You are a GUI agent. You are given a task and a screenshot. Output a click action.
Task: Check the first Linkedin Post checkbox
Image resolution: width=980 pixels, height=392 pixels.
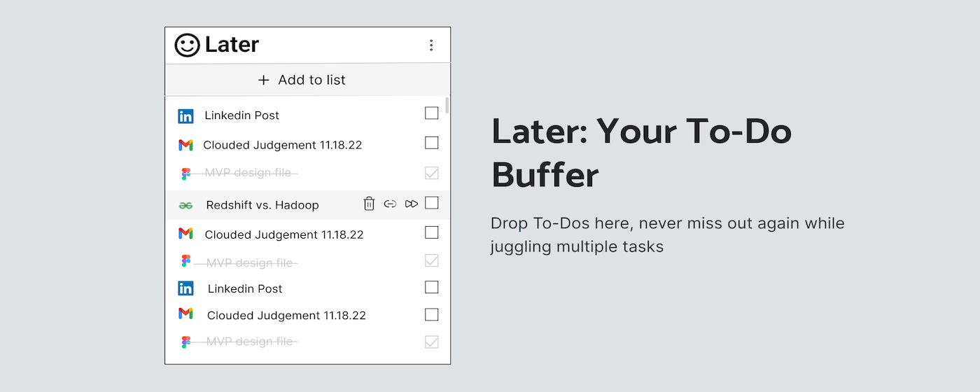[x=432, y=113]
